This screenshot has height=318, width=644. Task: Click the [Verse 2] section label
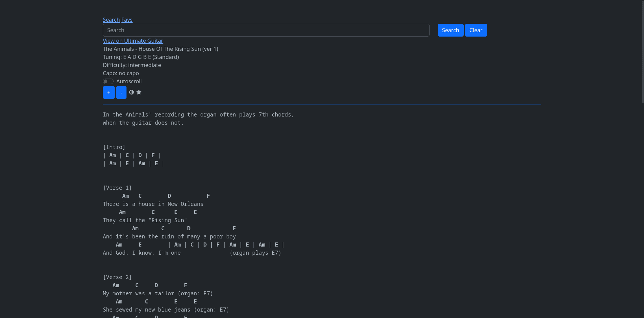point(117,277)
